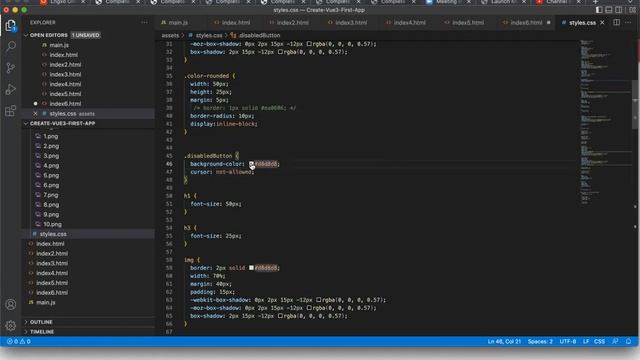Screen dimensions: 640x360
Task: Click box-shadow rgba color swatch on line 65
Action: click(x=280, y=316)
